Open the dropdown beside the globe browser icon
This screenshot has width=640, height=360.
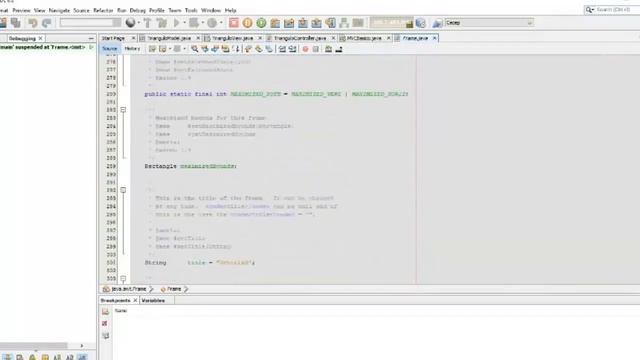coord(139,23)
